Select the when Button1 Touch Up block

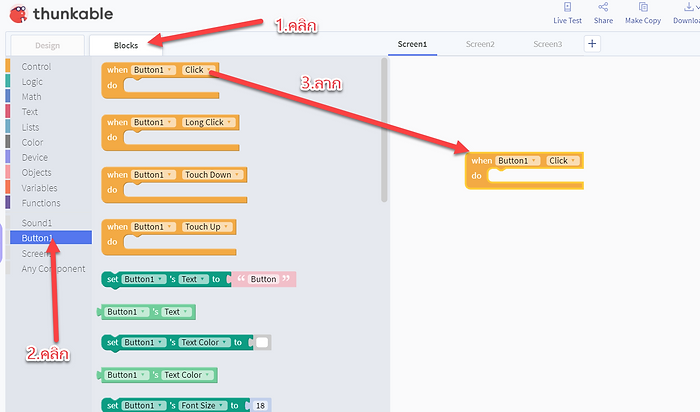point(169,237)
